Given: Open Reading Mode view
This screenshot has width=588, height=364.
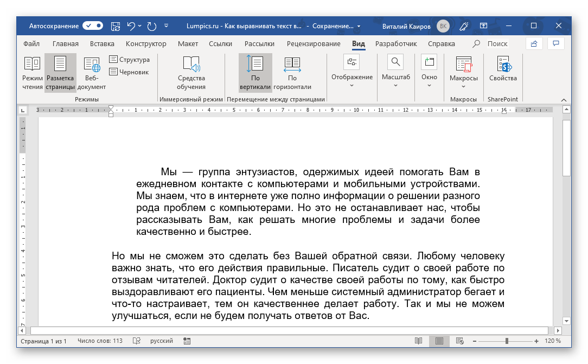Looking at the screenshot, I should tap(32, 73).
